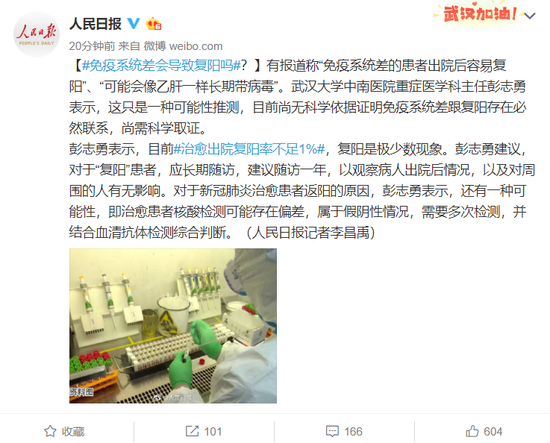Like the post with thumbs-up icon
This screenshot has height=443, width=550.
point(472,431)
